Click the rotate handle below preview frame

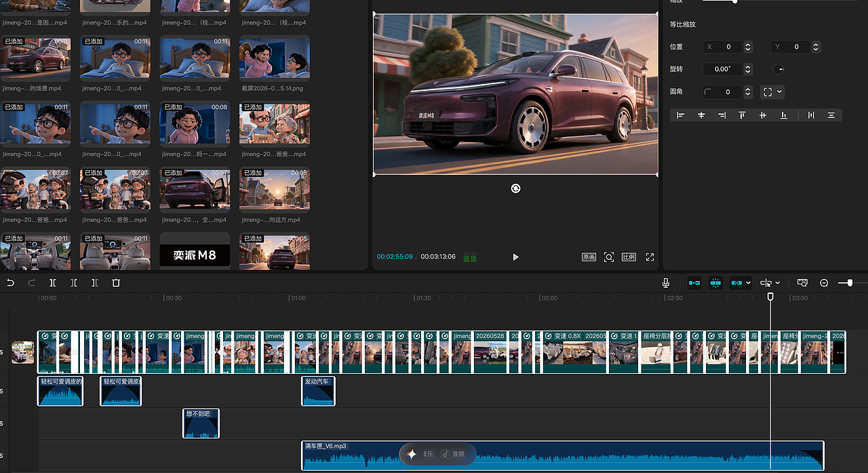515,189
